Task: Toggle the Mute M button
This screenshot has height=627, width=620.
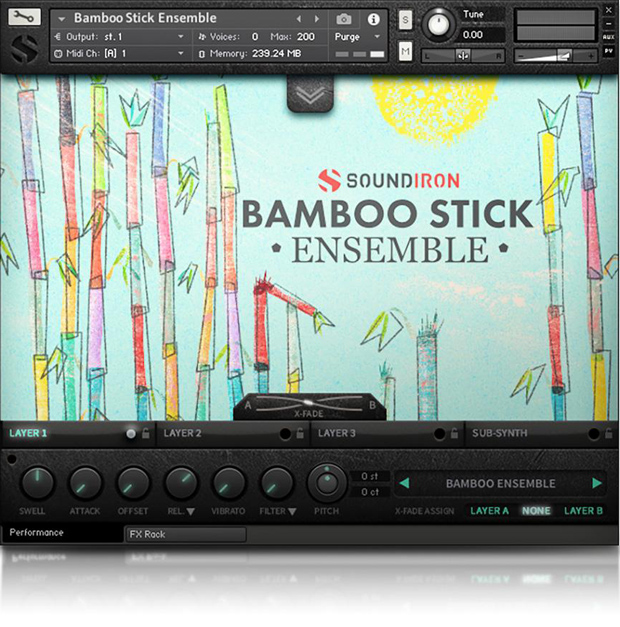Action: tap(405, 51)
